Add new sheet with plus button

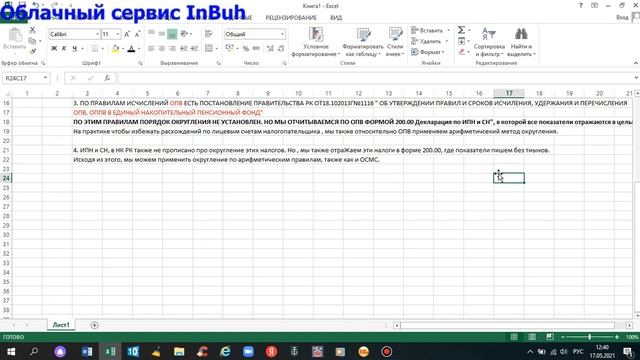[x=94, y=325]
